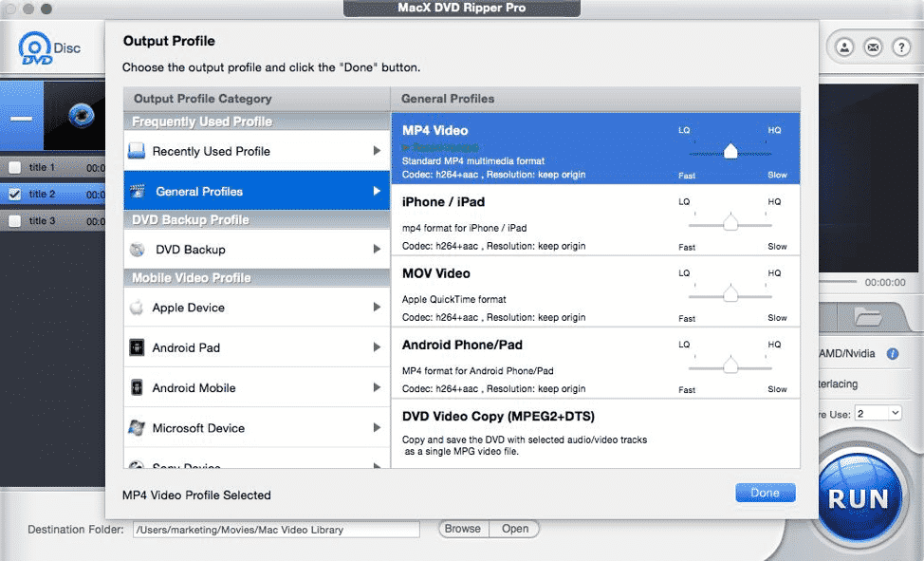Viewport: 924px width, 561px height.
Task: Click the Destination Folder path field
Action: (x=275, y=529)
